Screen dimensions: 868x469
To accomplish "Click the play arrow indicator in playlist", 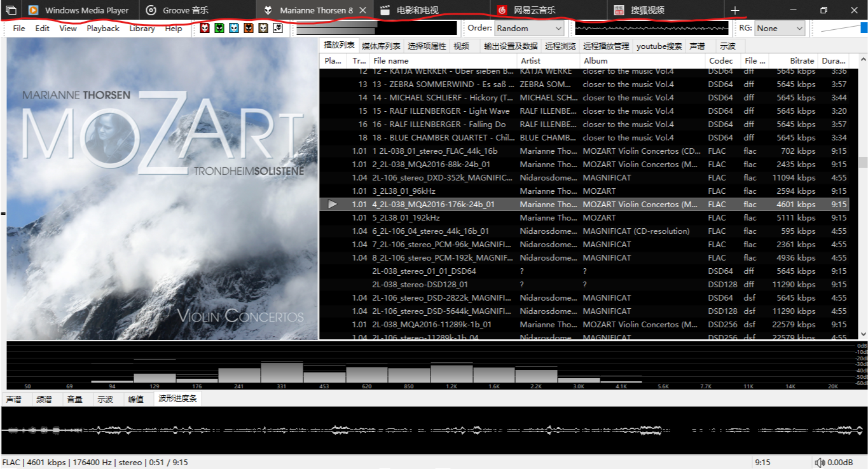I will pyautogui.click(x=333, y=204).
